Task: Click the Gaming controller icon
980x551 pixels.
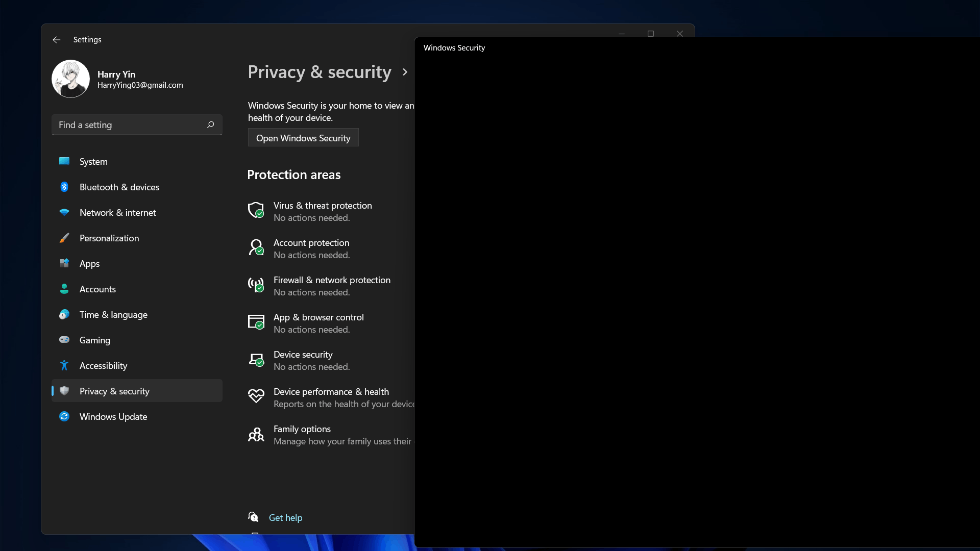Action: tap(64, 340)
